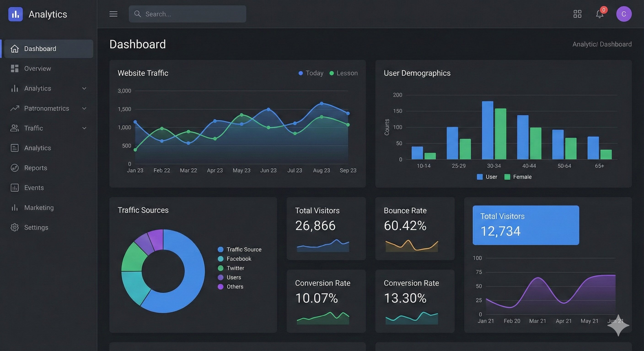The height and width of the screenshot is (351, 644).
Task: Open the hamburger menu next to search
Action: click(113, 14)
